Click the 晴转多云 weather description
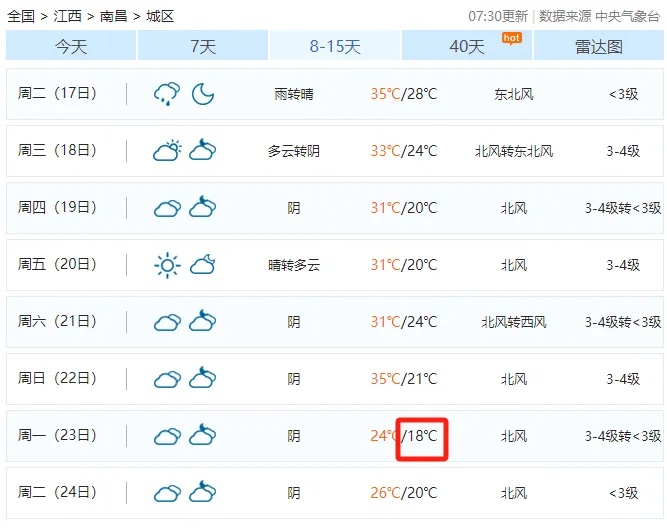 pyautogui.click(x=294, y=265)
